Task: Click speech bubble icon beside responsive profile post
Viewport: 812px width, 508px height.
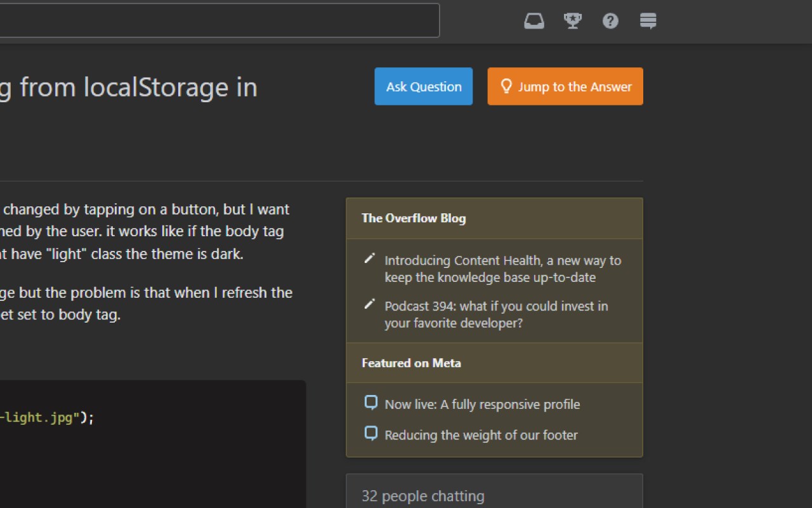Action: [370, 403]
